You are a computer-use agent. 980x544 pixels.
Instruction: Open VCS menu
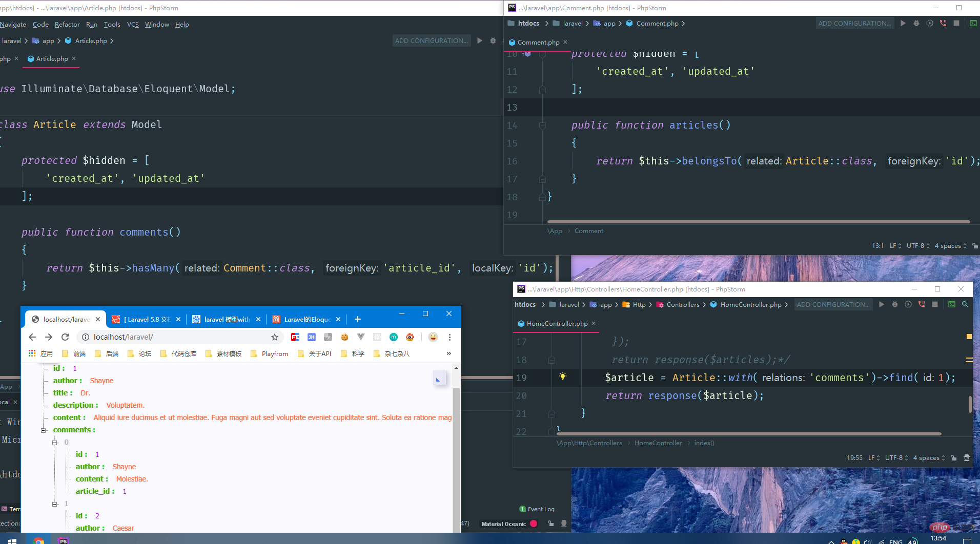[133, 24]
